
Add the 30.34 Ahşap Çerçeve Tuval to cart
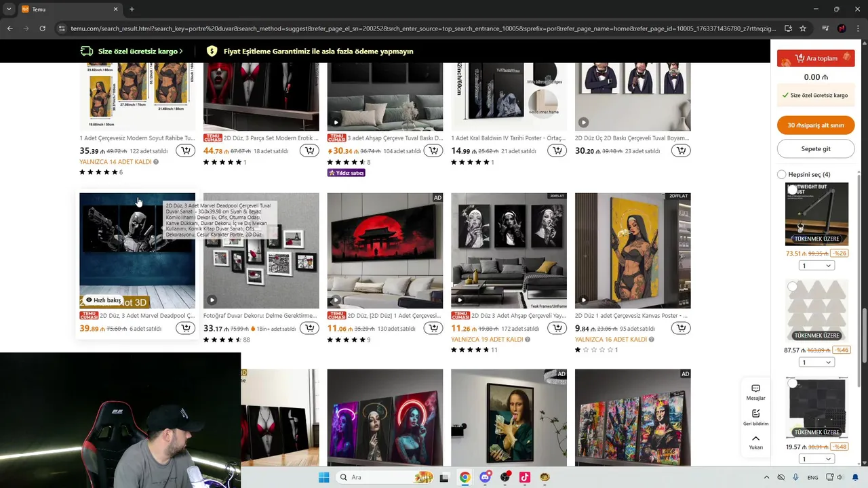point(433,150)
